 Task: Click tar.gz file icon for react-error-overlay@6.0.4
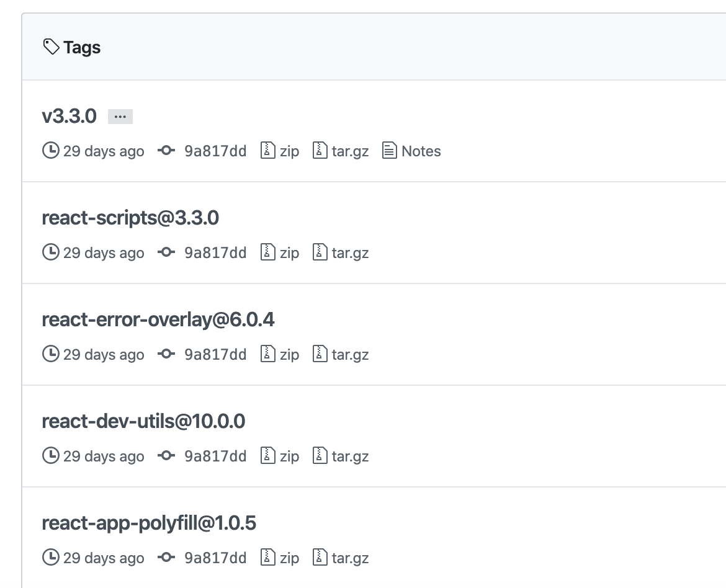(320, 354)
